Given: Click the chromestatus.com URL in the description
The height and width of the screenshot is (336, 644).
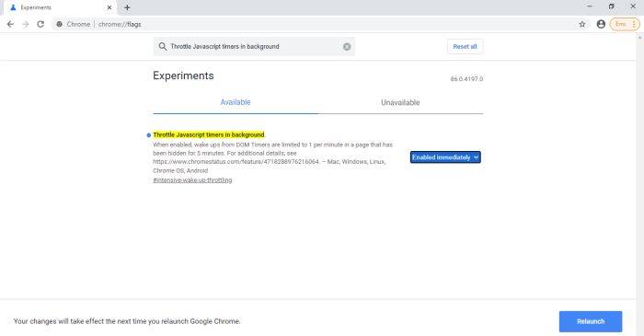Looking at the screenshot, I should click(x=236, y=162).
